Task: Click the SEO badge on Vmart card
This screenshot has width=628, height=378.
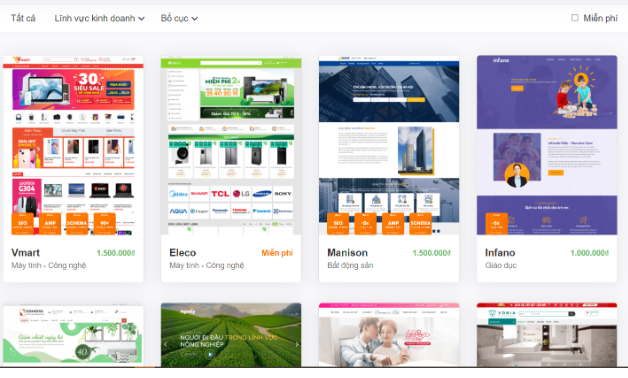Action: [x=22, y=223]
